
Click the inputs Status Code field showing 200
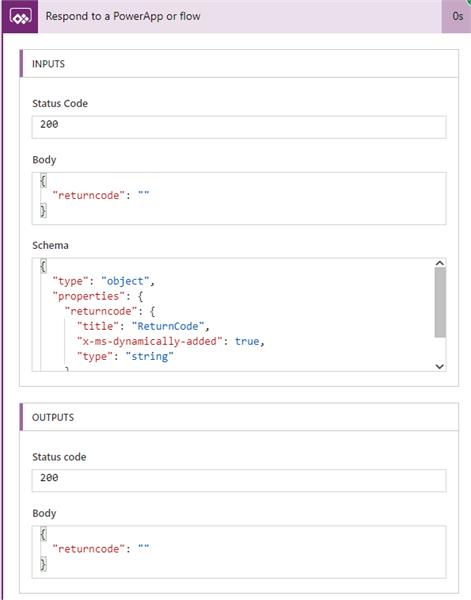click(239, 127)
